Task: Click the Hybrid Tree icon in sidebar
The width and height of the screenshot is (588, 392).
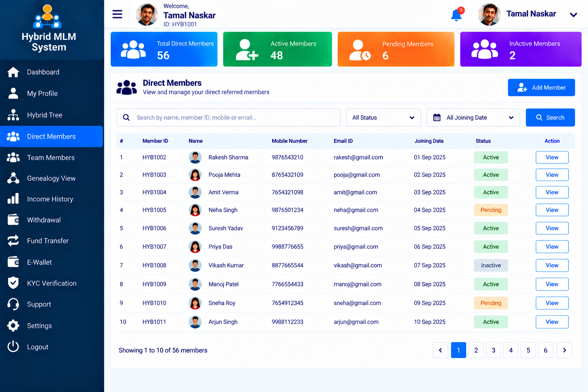Action: 13,115
